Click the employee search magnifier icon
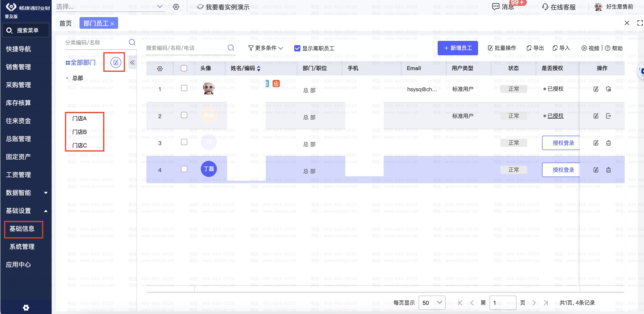Screen dimensions: 644x314 click(x=231, y=48)
